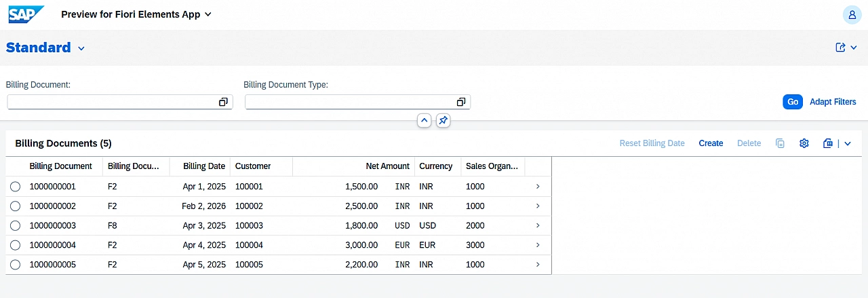Open value help for Billing Document filter

223,102
